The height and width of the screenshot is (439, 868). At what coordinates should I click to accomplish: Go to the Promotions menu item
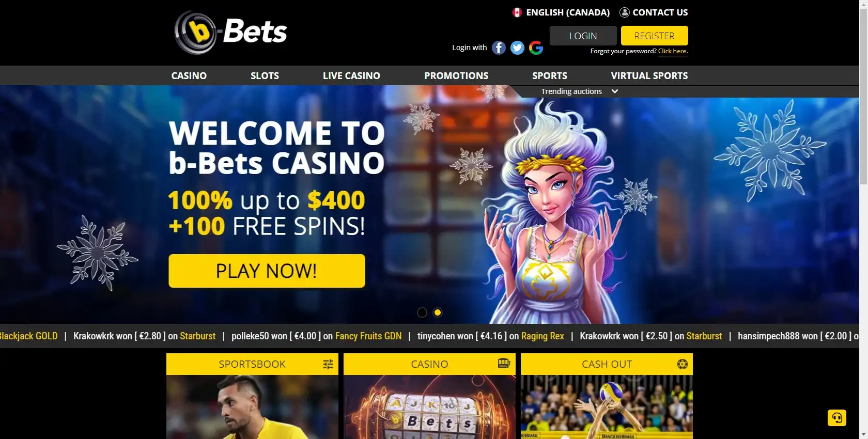point(456,76)
